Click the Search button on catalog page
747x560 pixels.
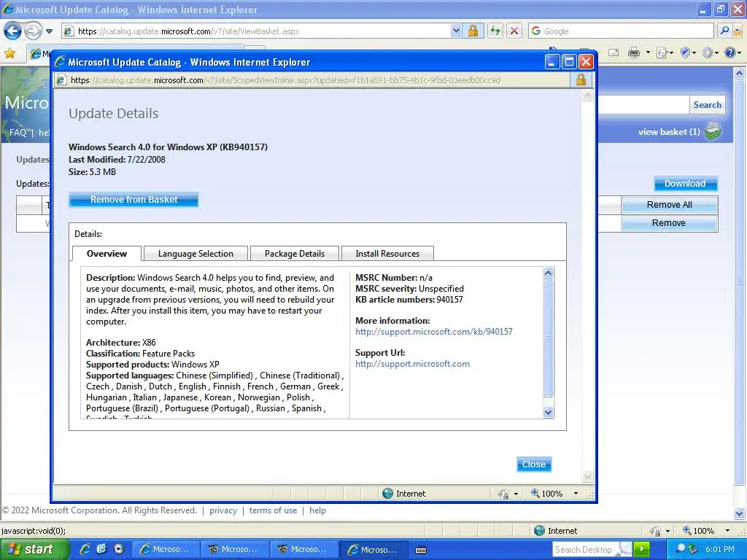707,105
